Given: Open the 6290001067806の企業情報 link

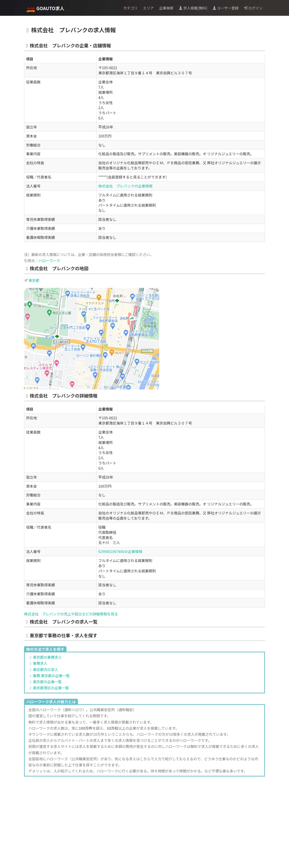Looking at the screenshot, I should click(120, 552).
